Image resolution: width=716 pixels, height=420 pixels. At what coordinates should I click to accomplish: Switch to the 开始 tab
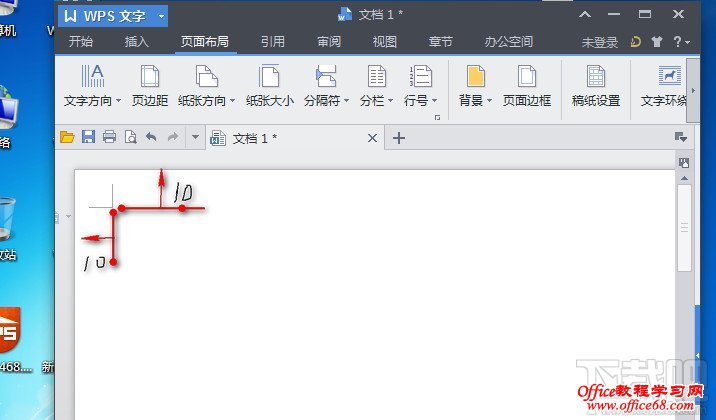pyautogui.click(x=81, y=42)
